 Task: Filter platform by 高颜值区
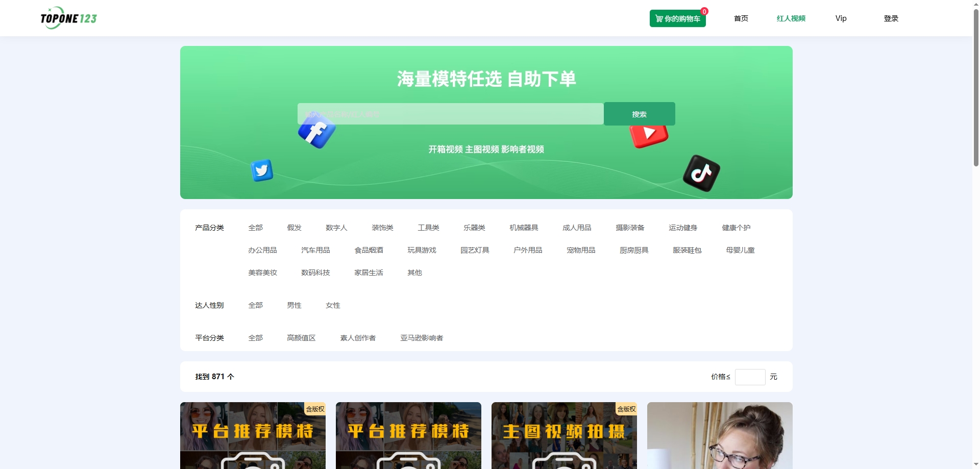[301, 338]
